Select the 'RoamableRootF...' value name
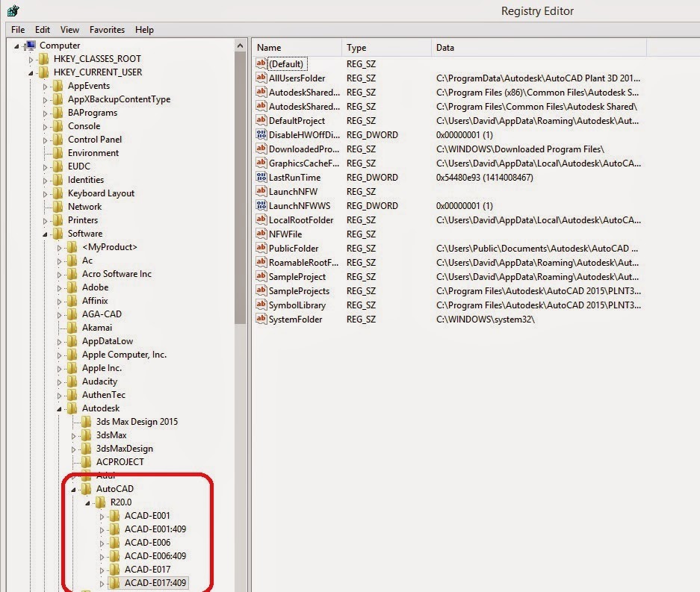Screen dimensions: 700x592 [303, 262]
